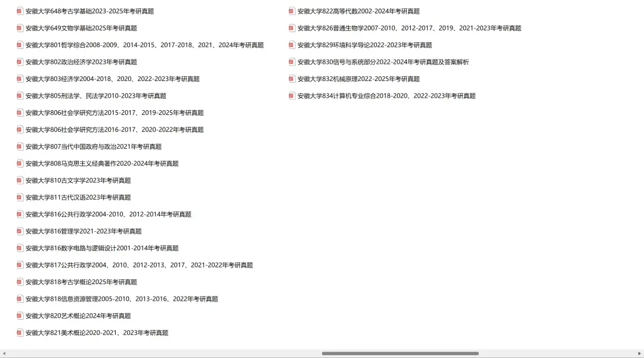Select file name 安徽大学816数字电路与逻辑设计2001-2014年考研真题

click(x=102, y=248)
